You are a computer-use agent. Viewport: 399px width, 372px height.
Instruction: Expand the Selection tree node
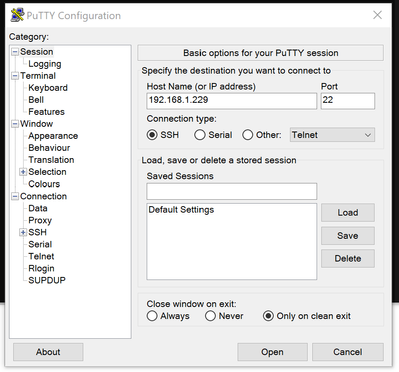23,172
